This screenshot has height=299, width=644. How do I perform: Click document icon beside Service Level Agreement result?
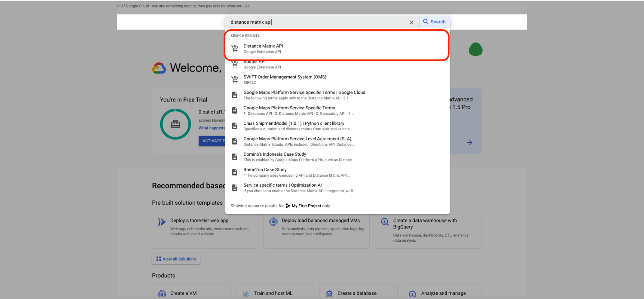point(235,141)
